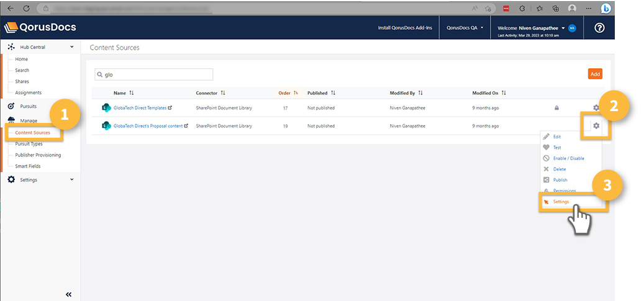Image resolution: width=644 pixels, height=301 pixels.
Task: Click the lock icon in Templates row
Action: [556, 108]
